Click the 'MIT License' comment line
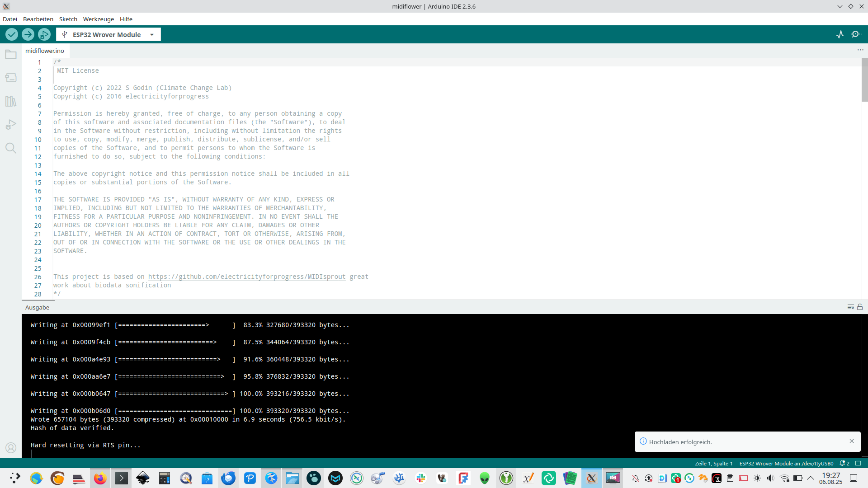The height and width of the screenshot is (488, 868). (78, 70)
